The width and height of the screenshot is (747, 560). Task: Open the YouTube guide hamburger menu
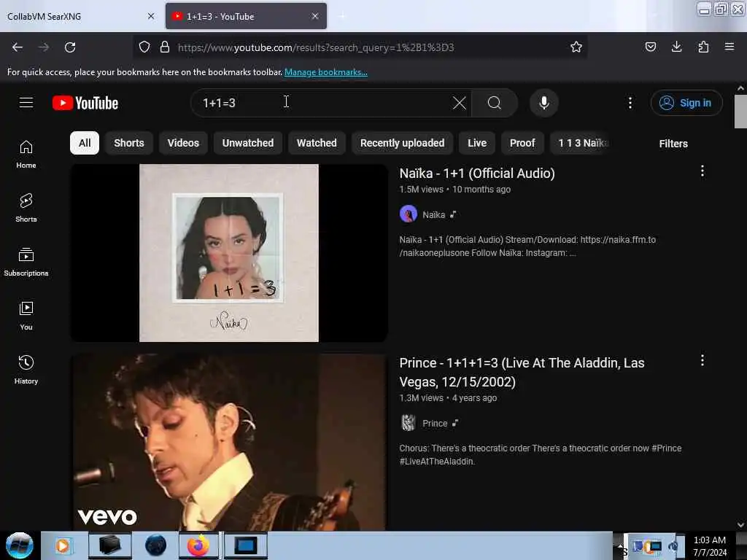point(26,102)
